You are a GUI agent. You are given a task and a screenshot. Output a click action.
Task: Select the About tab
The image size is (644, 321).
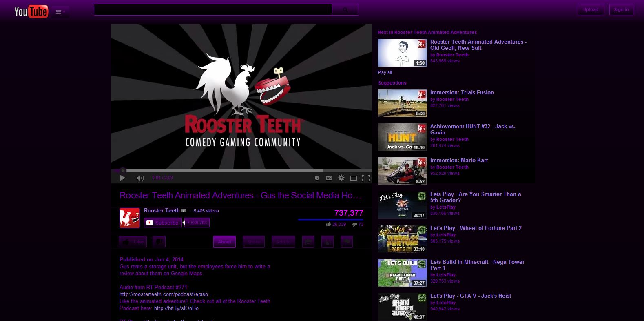[224, 242]
